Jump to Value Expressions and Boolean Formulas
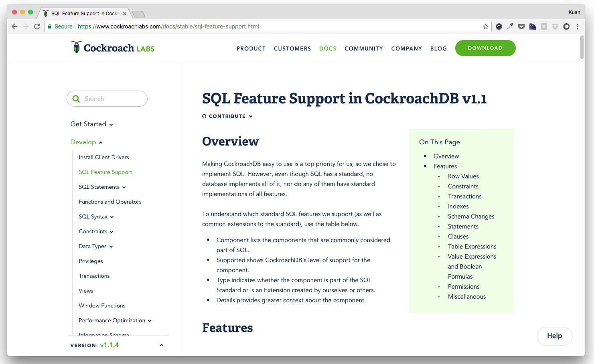 (x=472, y=267)
